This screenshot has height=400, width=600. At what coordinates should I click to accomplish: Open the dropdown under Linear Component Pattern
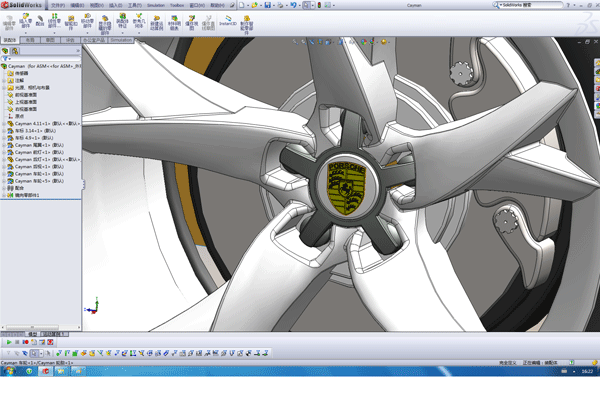[x=54, y=32]
